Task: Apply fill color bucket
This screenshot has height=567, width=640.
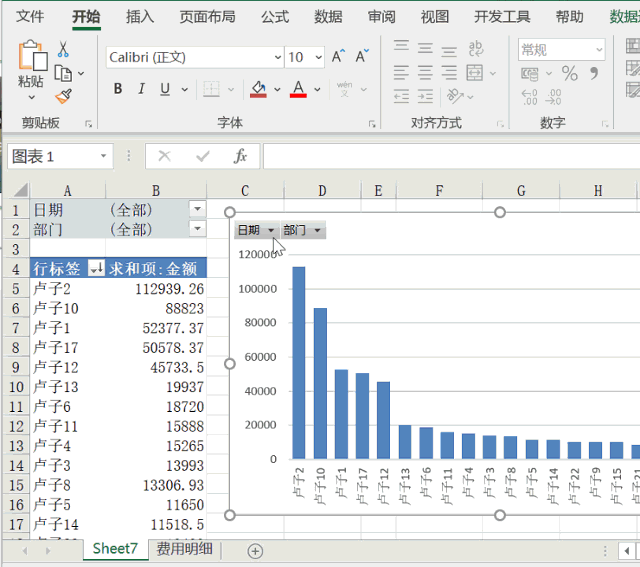Action: [259, 89]
